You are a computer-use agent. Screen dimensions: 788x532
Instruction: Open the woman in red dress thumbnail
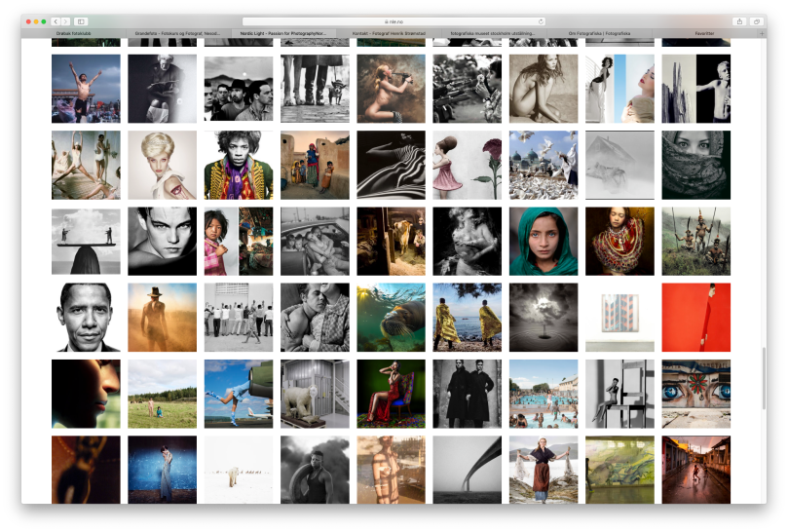click(x=391, y=394)
